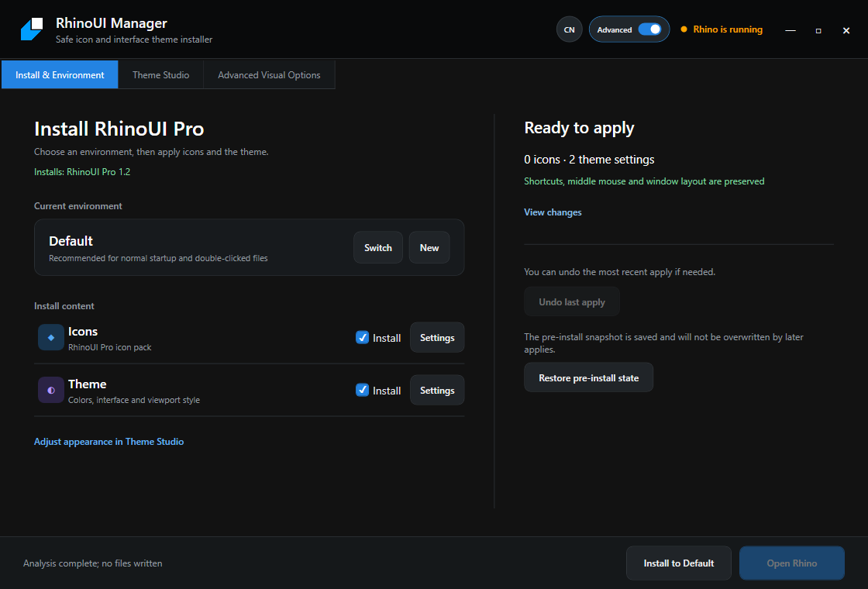Switch to the Theme Studio tab
Image resolution: width=868 pixels, height=589 pixels.
point(160,74)
